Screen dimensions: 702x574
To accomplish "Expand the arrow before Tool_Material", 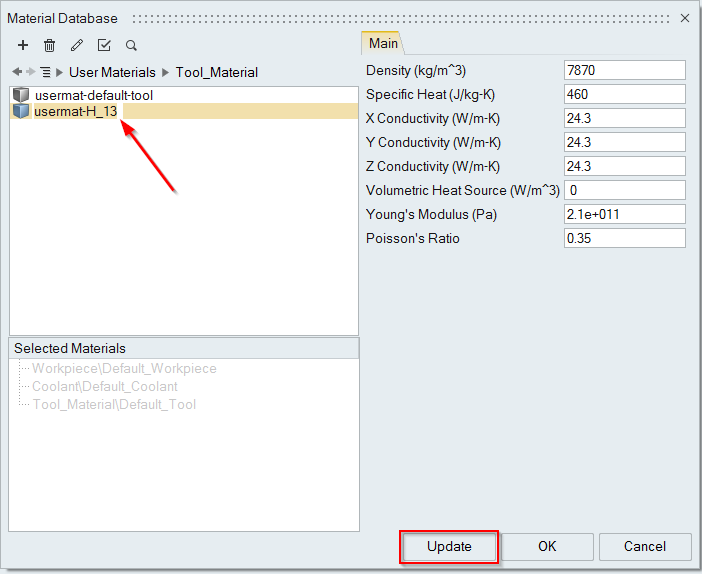I will (x=166, y=72).
